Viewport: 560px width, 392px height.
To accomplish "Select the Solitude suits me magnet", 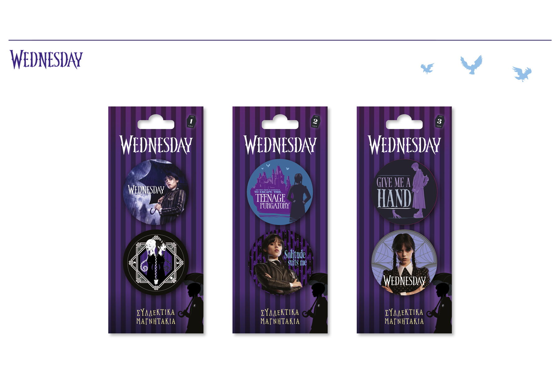I will pyautogui.click(x=280, y=262).
